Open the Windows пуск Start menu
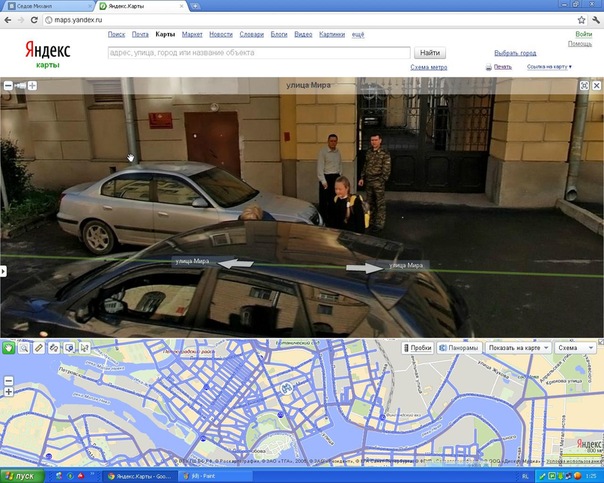The image size is (604, 483). click(x=22, y=476)
